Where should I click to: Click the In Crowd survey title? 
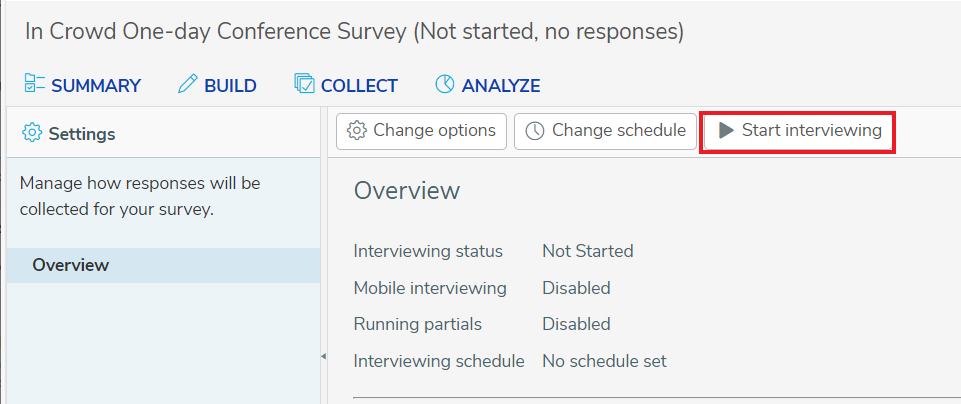354,31
